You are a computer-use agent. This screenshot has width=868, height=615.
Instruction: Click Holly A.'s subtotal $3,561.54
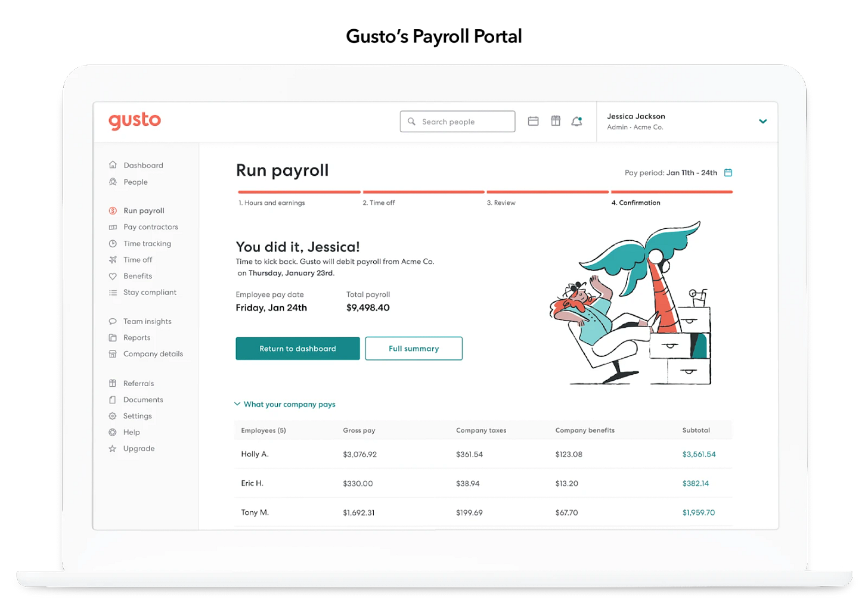click(x=699, y=454)
